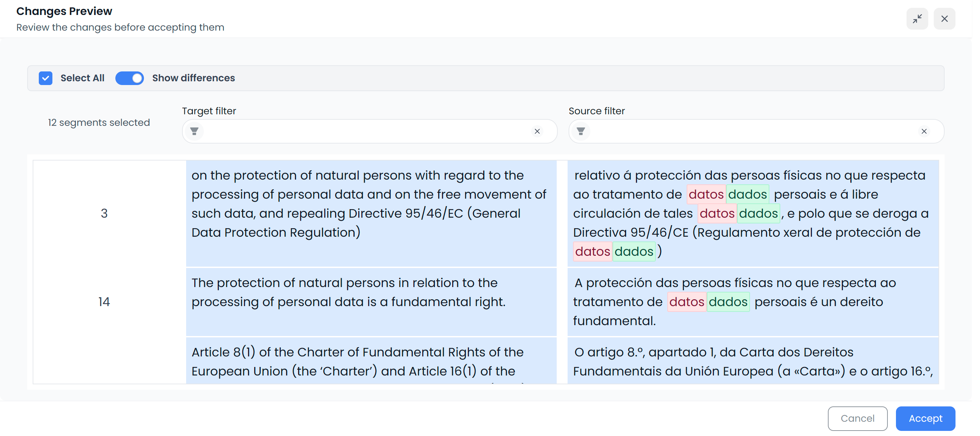Viewport: 980px width, 436px height.
Task: Select segment number 3 row
Action: 104,213
